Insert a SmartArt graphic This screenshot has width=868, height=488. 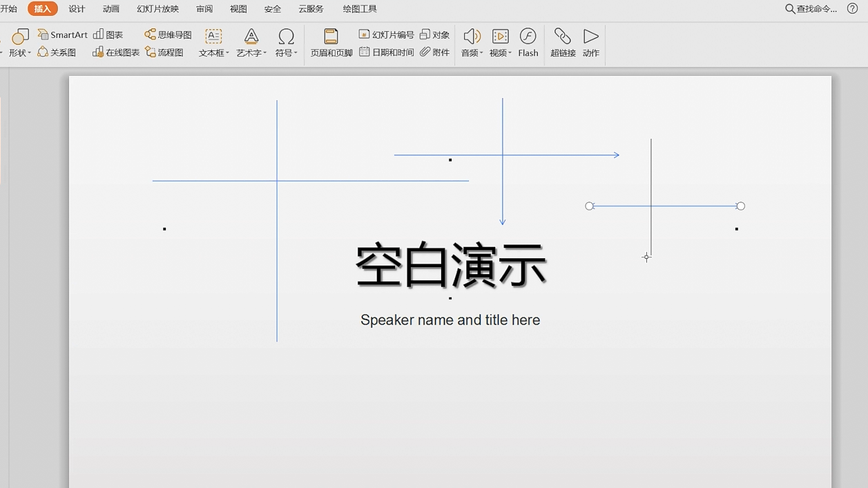[x=63, y=35]
